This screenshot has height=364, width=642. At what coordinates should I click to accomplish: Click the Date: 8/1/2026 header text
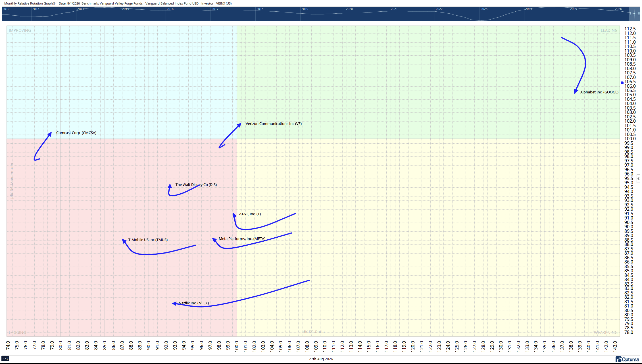(x=69, y=3)
